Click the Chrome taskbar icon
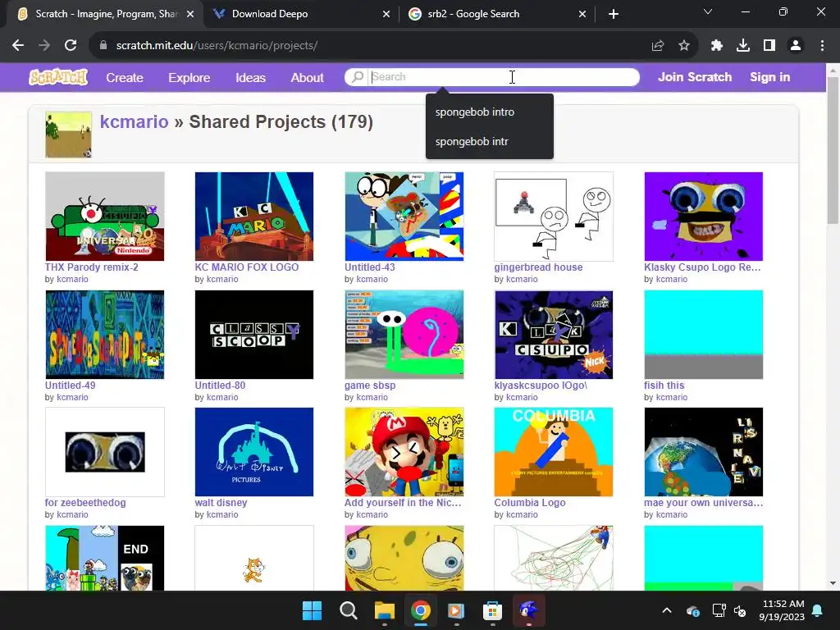840x630 pixels. pyautogui.click(x=421, y=610)
